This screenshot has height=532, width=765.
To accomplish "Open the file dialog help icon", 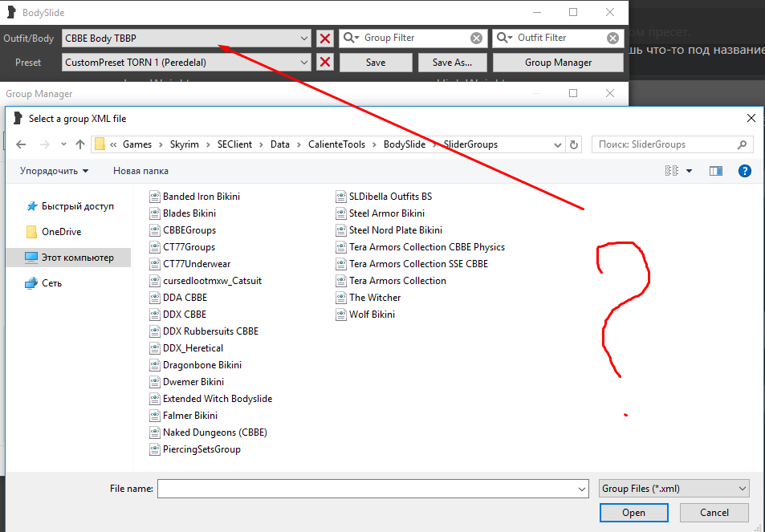I will click(x=744, y=171).
